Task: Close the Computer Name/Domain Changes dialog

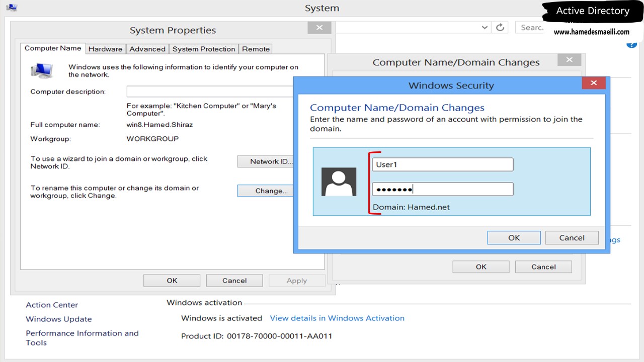Action: tap(570, 60)
